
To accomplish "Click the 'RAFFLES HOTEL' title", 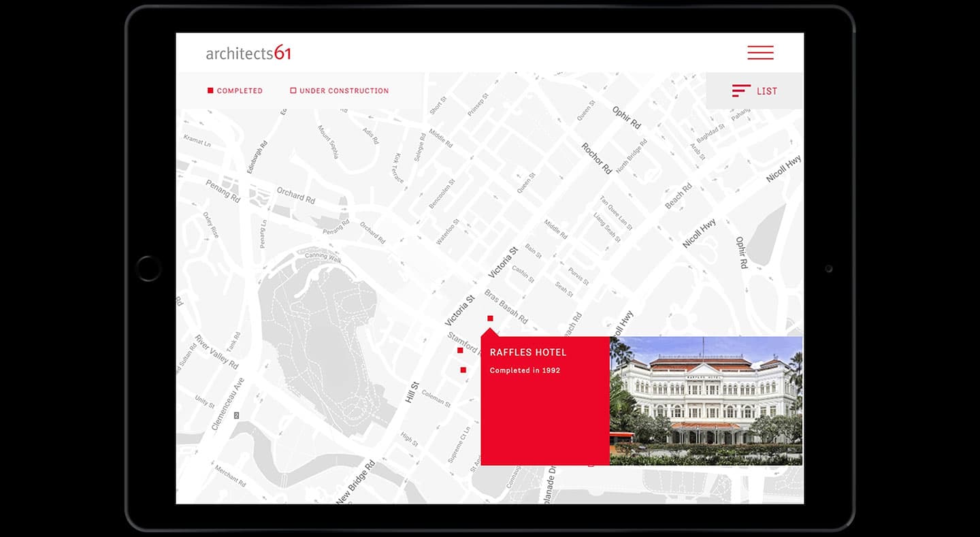I will click(x=528, y=353).
